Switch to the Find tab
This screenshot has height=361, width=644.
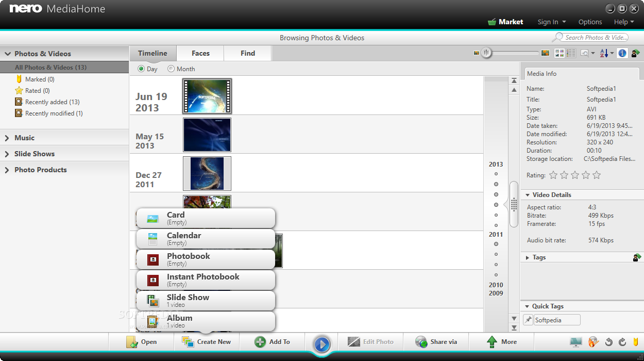pyautogui.click(x=248, y=53)
